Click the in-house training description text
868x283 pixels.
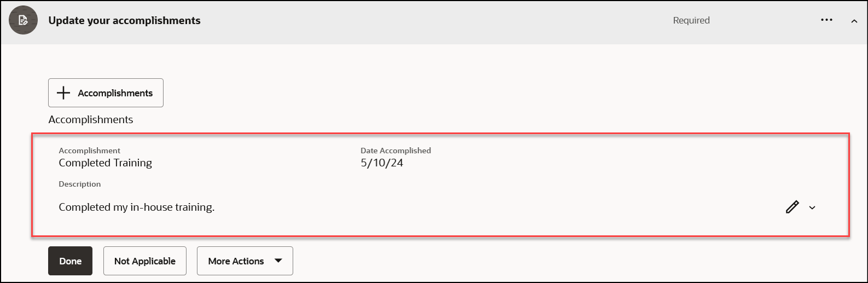(x=136, y=207)
